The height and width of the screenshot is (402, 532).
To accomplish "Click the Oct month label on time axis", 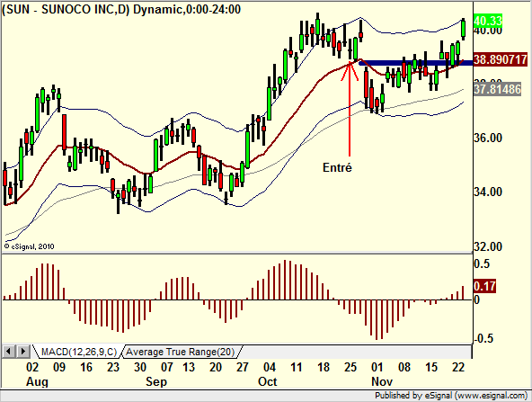I will [268, 381].
